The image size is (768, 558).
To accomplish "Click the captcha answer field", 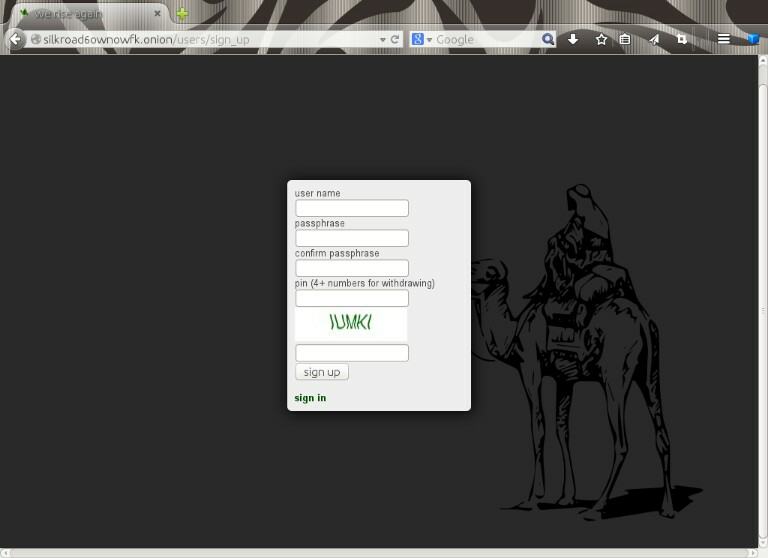I will tap(352, 353).
